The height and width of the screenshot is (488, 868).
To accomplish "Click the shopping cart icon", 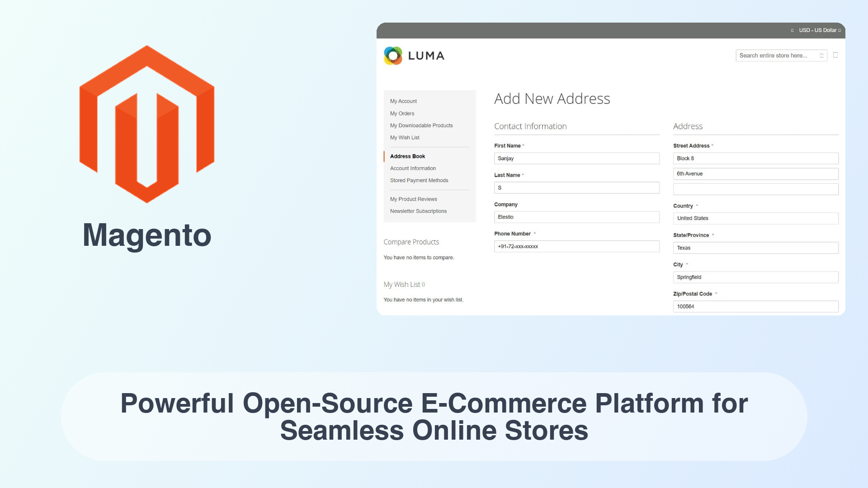I will (835, 55).
